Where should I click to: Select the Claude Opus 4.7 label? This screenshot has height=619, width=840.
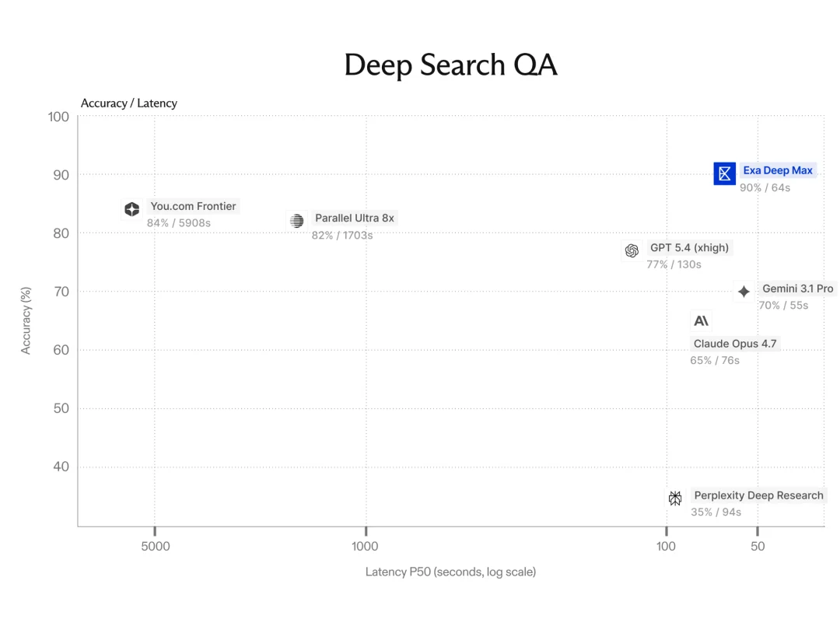point(735,344)
